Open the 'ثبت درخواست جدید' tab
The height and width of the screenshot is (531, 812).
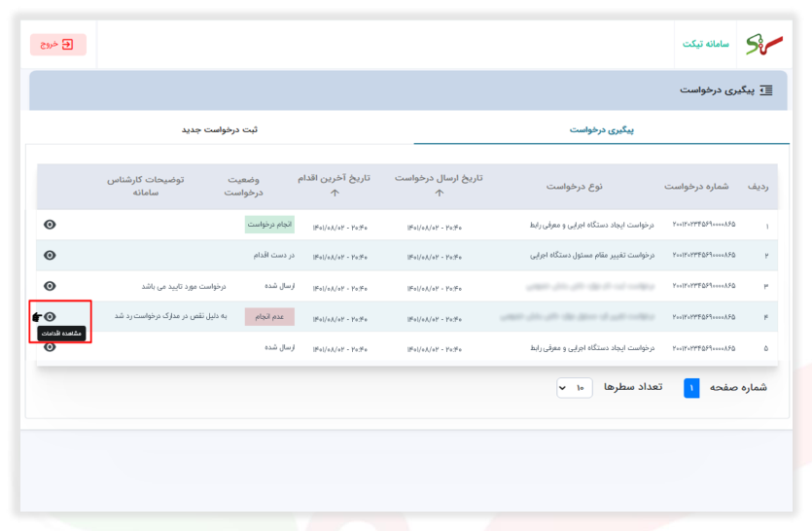click(x=220, y=129)
